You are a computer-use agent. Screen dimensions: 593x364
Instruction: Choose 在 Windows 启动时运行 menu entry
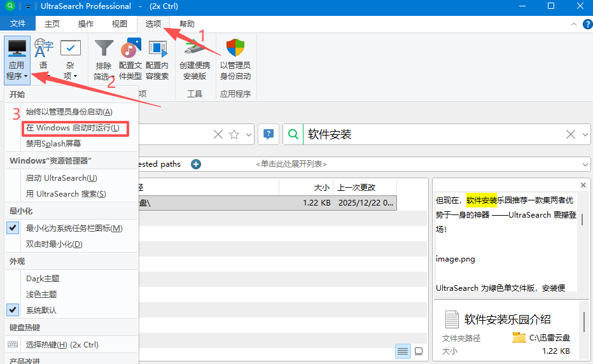click(x=73, y=128)
